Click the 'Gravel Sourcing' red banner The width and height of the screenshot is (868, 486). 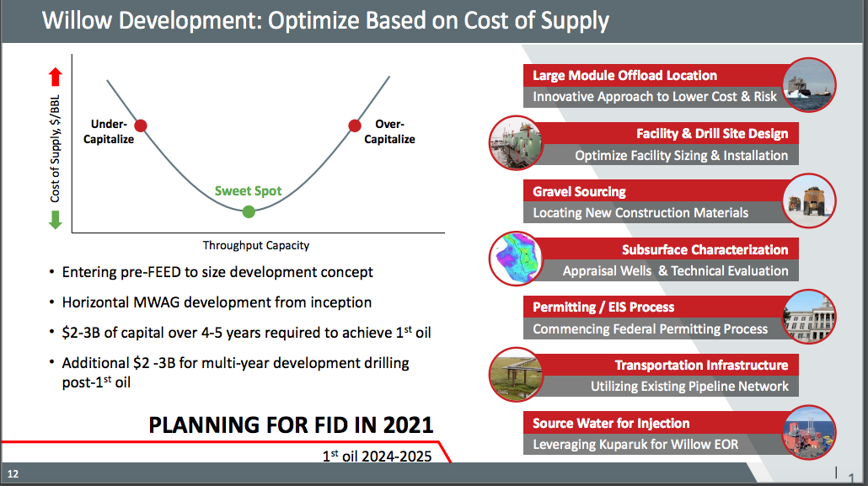(655, 191)
